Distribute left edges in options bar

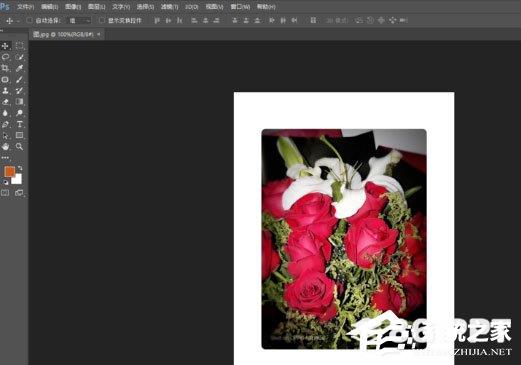click(x=272, y=21)
